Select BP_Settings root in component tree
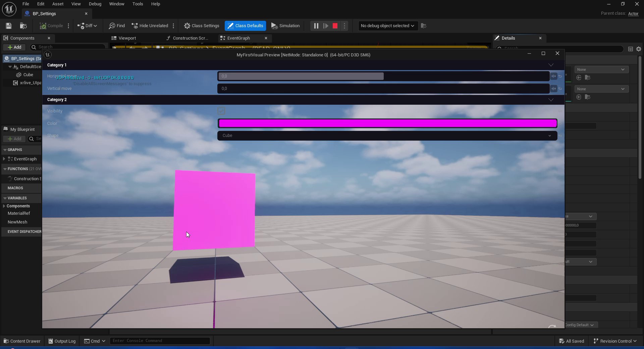Viewport: 644px width, 349px height. (22, 58)
